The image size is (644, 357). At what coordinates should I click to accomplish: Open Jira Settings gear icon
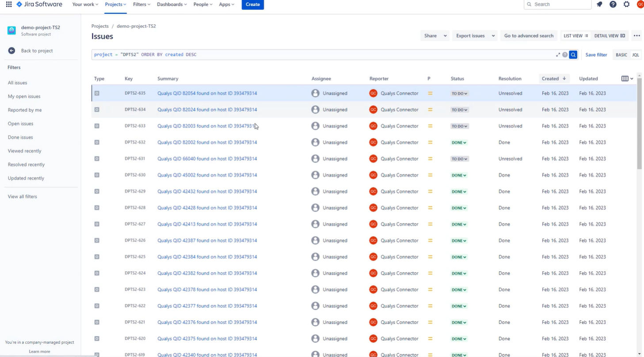coord(626,4)
